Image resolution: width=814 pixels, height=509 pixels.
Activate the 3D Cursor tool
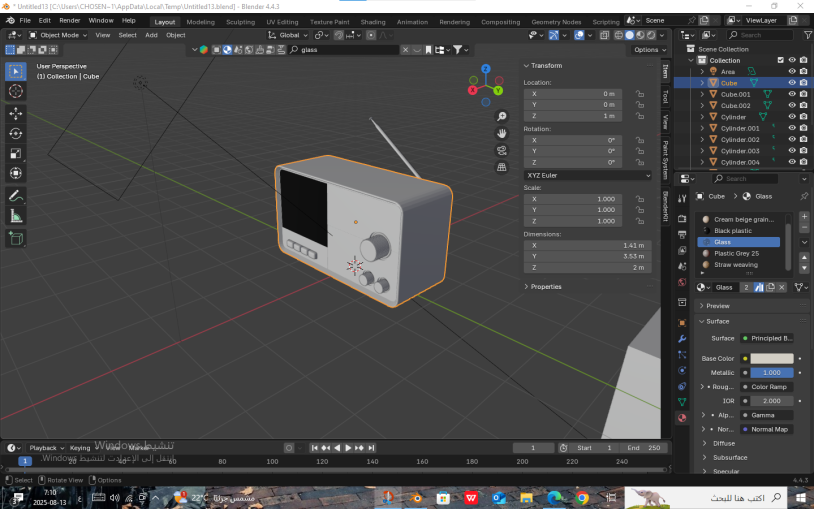[x=16, y=91]
